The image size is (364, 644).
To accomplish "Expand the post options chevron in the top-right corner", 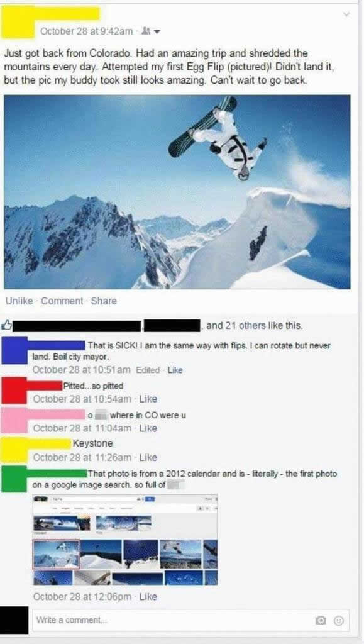I will [346, 14].
